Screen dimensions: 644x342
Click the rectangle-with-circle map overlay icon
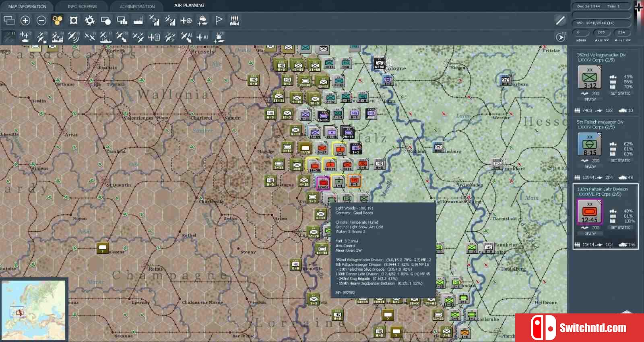[x=105, y=20]
